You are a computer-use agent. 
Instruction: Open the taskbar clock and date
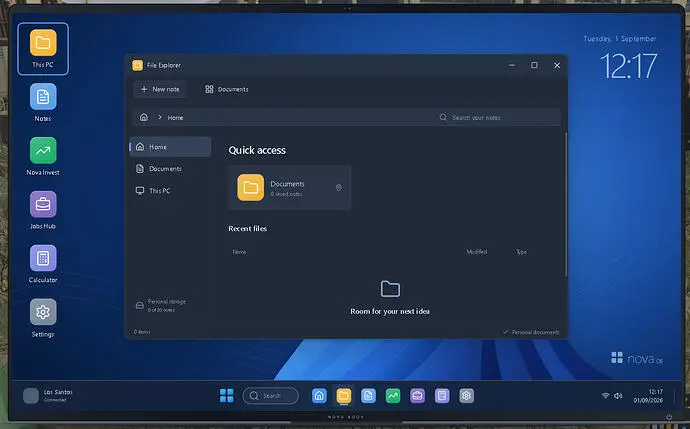point(648,396)
